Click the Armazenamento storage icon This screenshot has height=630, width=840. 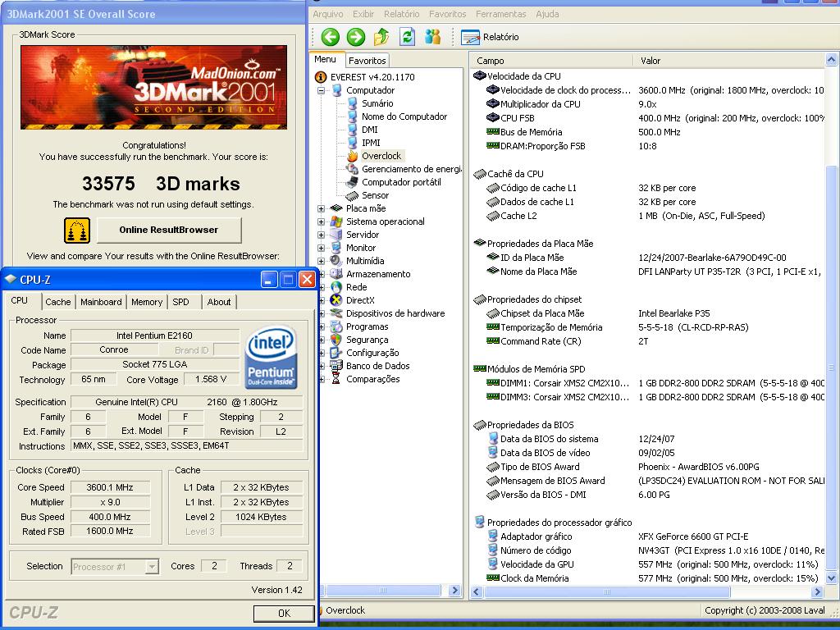click(336, 274)
